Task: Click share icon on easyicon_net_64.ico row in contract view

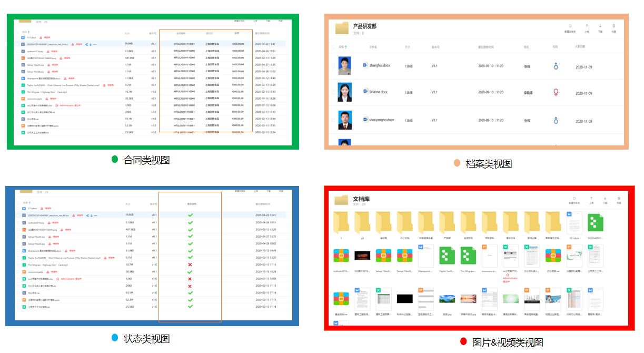Action: [x=87, y=44]
